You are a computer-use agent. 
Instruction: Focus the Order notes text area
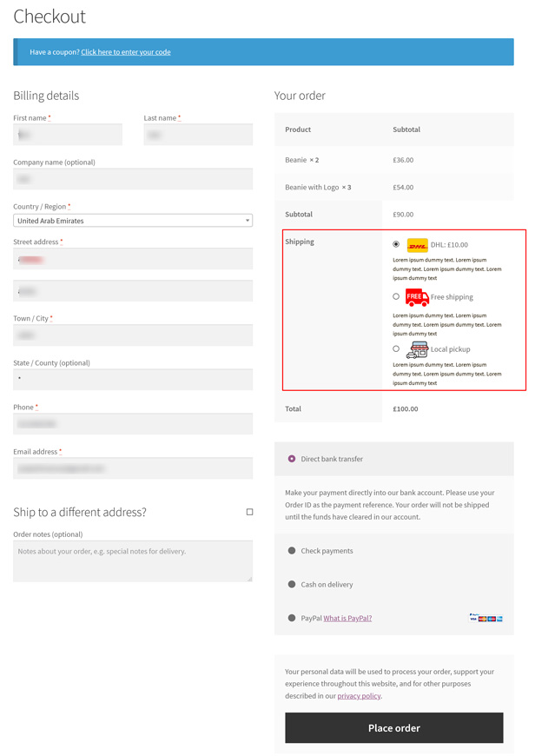tap(133, 560)
